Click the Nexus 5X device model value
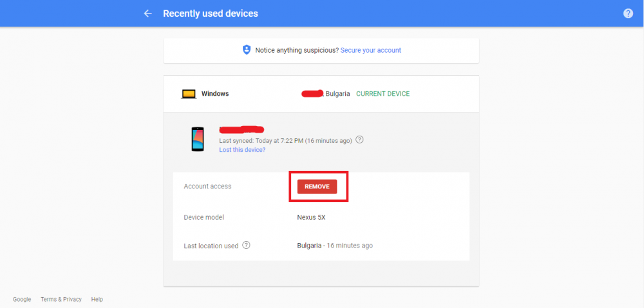Image resolution: width=644 pixels, height=308 pixels. click(x=311, y=217)
